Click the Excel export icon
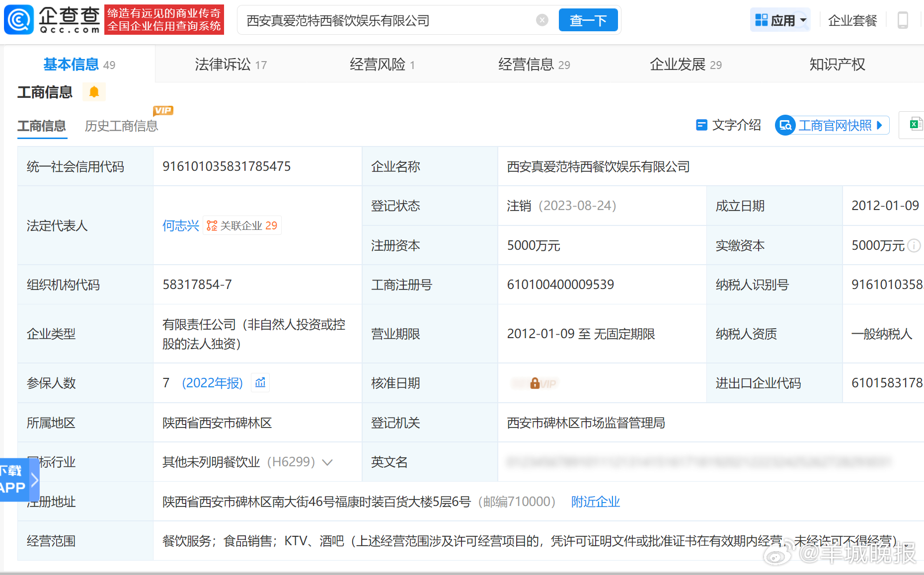This screenshot has height=575, width=924. point(916,125)
